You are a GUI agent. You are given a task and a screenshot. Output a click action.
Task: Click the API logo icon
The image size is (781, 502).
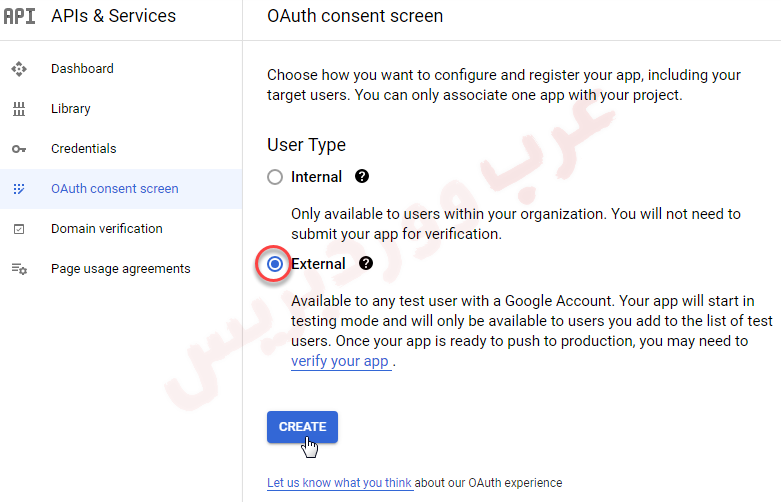[x=19, y=17]
